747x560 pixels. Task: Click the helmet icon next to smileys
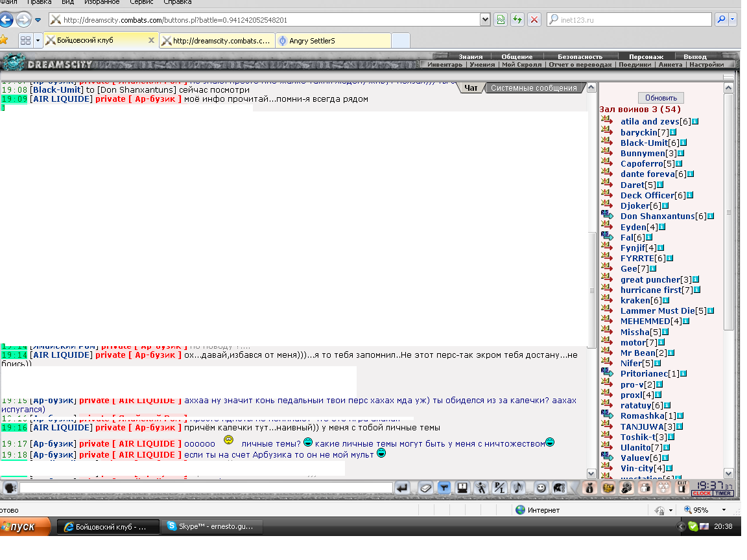[560, 487]
